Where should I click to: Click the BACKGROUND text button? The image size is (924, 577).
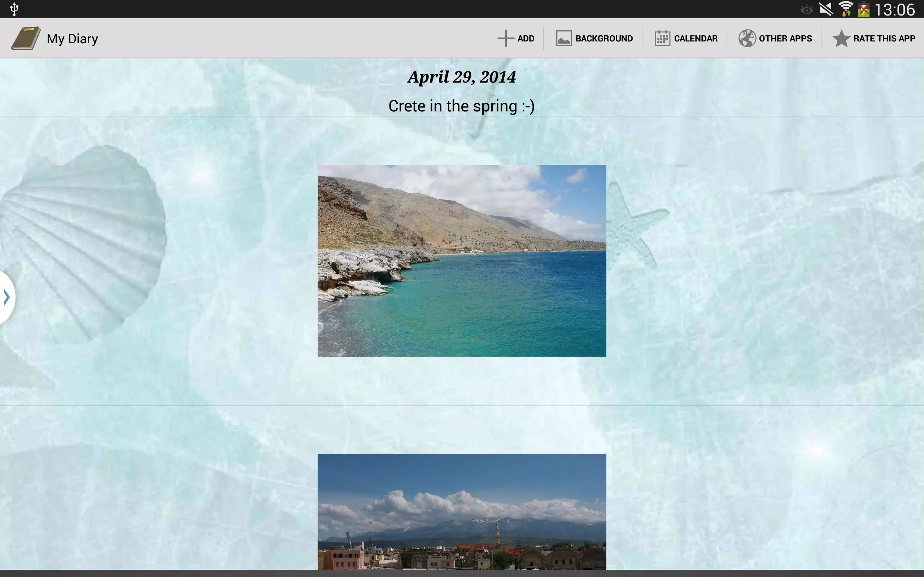click(x=604, y=39)
